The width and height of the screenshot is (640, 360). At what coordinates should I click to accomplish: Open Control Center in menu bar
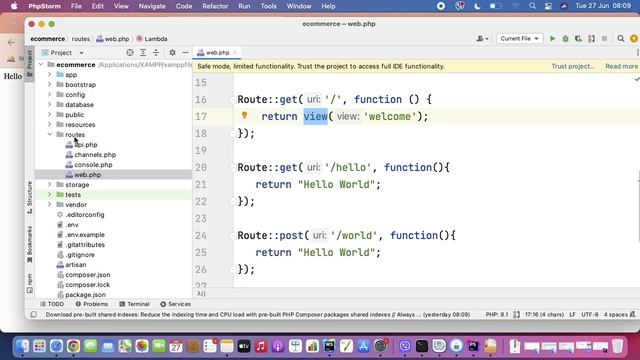[x=548, y=6]
